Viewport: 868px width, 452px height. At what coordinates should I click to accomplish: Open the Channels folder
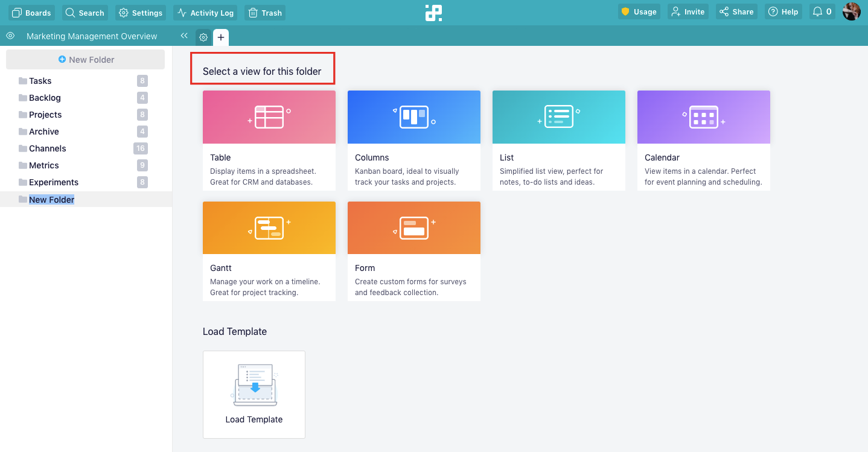(x=86, y=148)
